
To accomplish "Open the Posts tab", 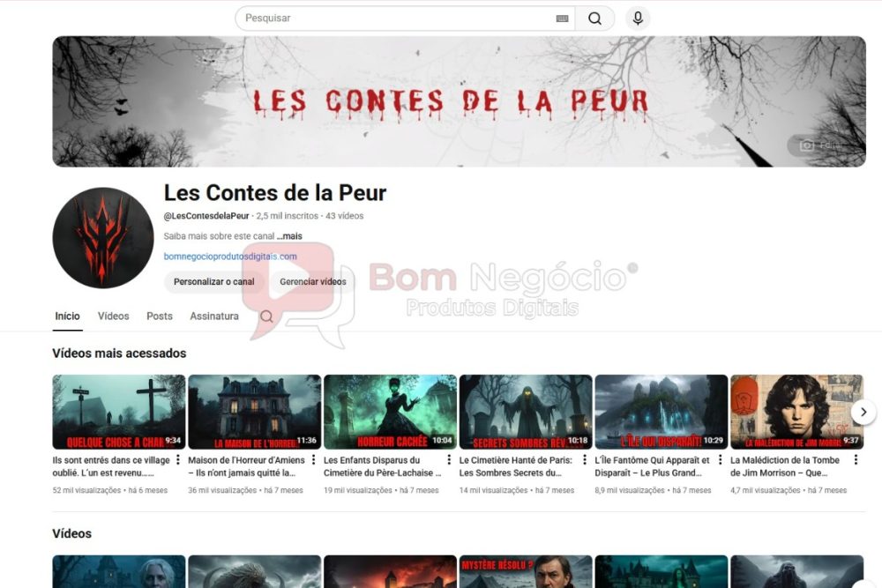I will 159,316.
